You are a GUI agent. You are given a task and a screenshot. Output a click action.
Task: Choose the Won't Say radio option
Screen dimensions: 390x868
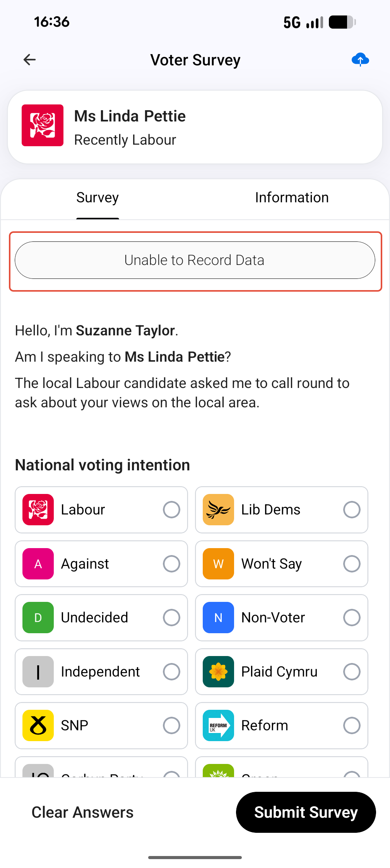point(352,564)
